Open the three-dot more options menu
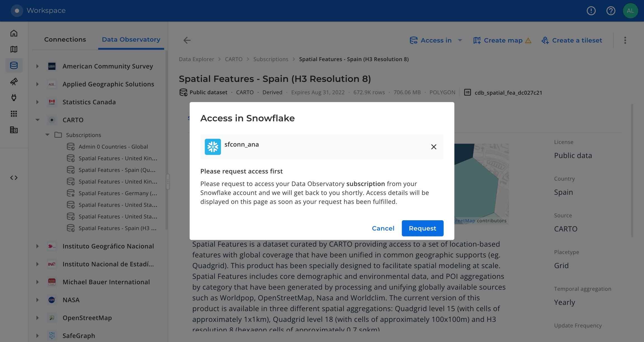644x342 pixels. (x=625, y=40)
